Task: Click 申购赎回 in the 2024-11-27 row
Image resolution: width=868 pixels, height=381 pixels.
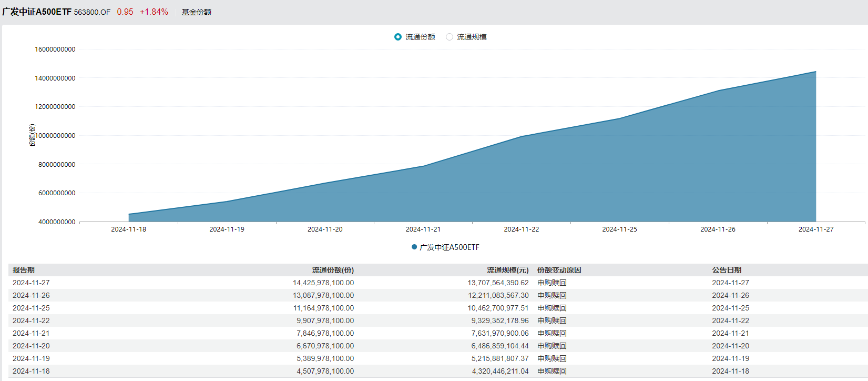Action: (552, 283)
